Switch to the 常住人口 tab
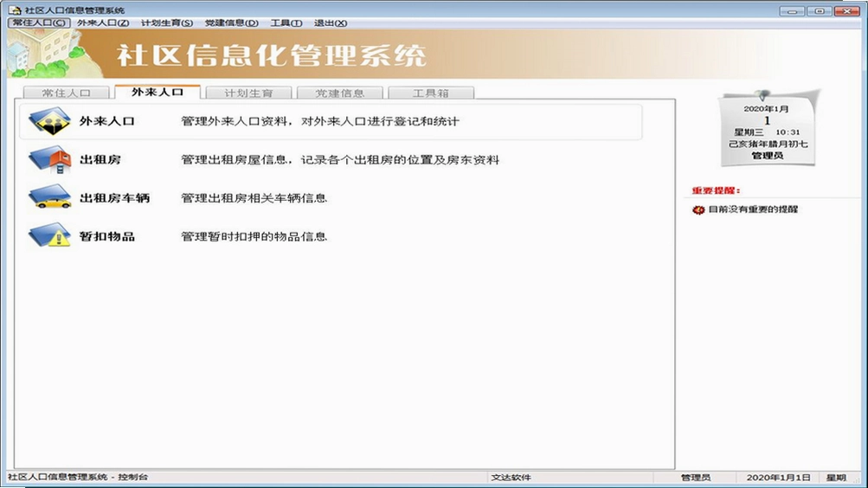This screenshot has width=868, height=488. click(x=67, y=93)
